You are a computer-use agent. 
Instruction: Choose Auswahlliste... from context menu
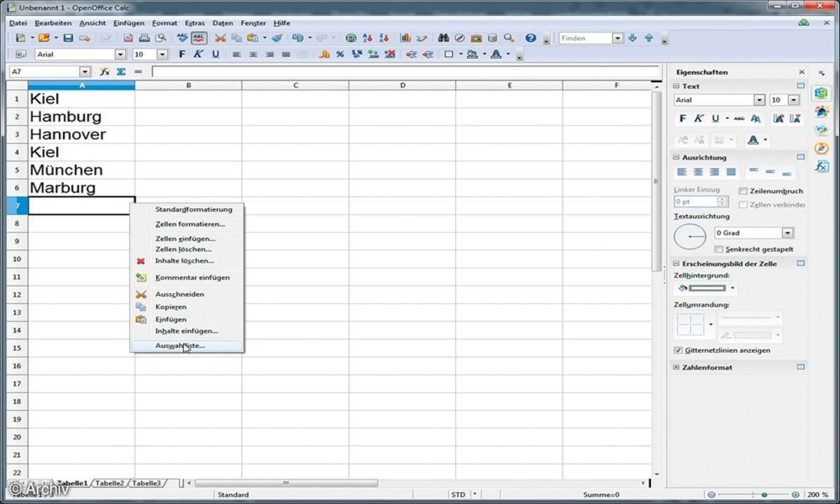(187, 346)
